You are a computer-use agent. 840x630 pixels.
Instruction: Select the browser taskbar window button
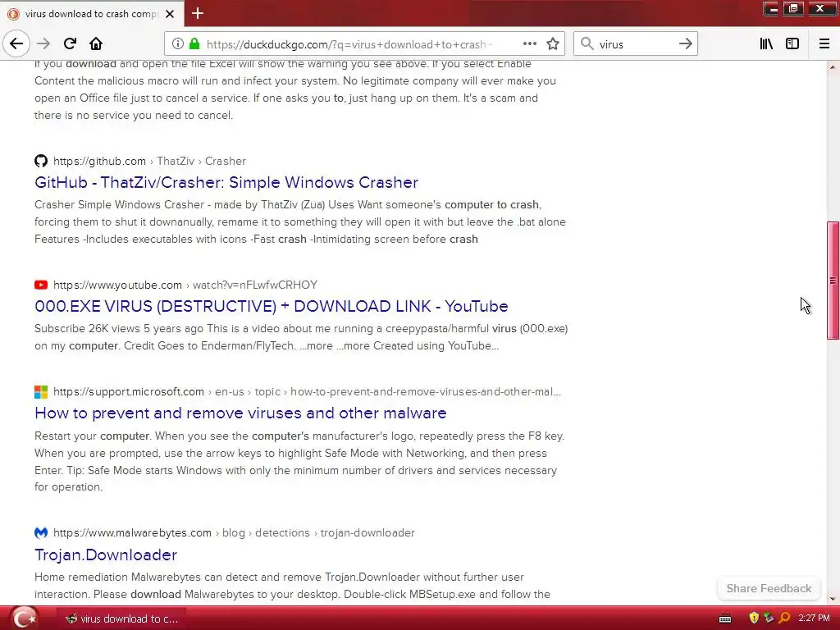tap(122, 619)
